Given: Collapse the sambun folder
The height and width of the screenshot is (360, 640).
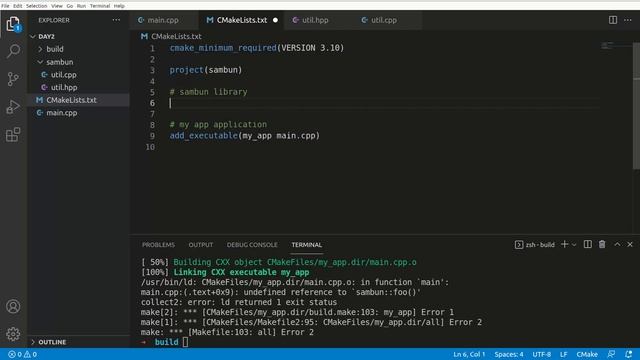Looking at the screenshot, I should [x=60, y=62].
